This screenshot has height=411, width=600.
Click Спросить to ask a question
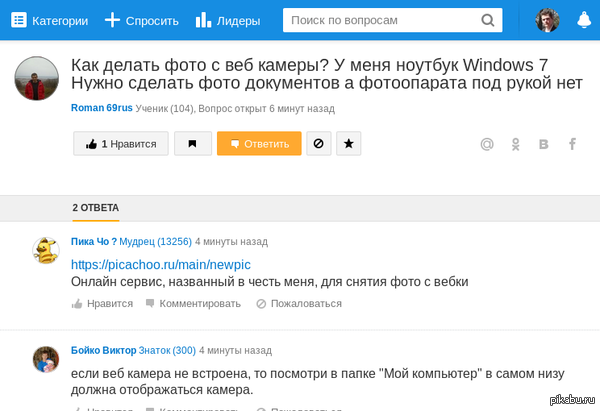click(142, 20)
